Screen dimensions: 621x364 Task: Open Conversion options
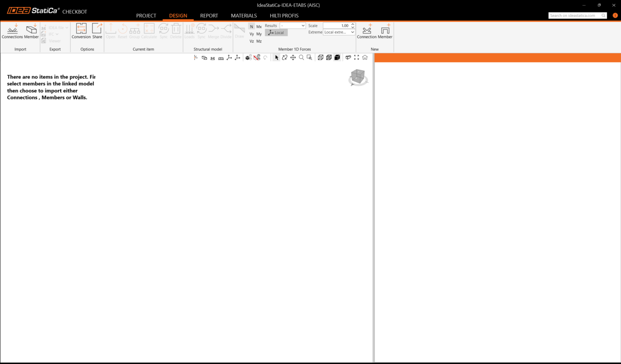point(81,31)
